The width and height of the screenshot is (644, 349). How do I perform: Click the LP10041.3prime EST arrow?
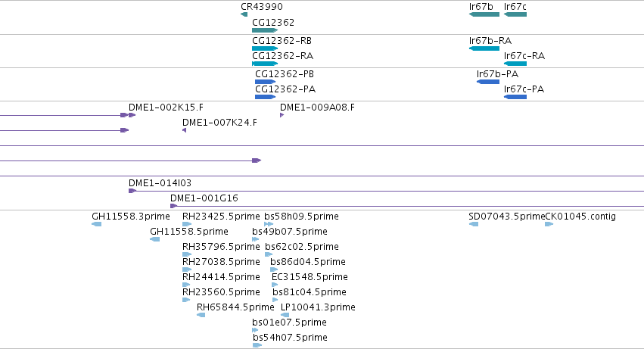pos(285,315)
